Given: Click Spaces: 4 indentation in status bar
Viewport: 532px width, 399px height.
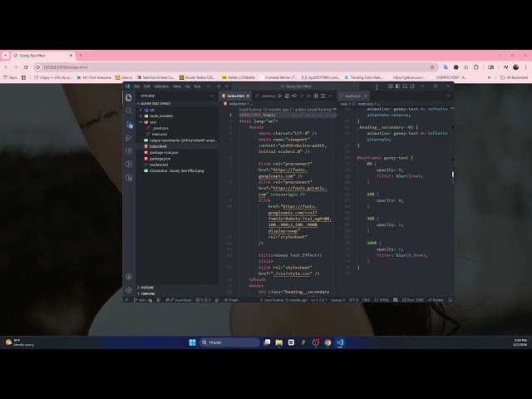Looking at the screenshot, I should point(338,300).
